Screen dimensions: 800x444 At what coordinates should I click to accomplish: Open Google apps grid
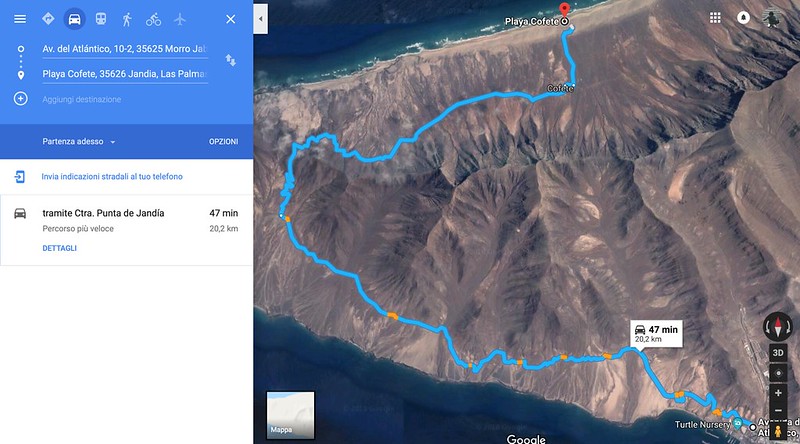click(715, 18)
